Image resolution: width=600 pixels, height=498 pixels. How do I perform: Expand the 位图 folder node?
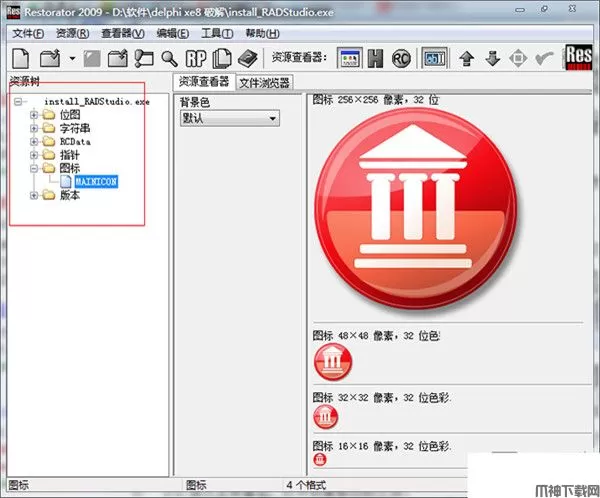[34, 114]
